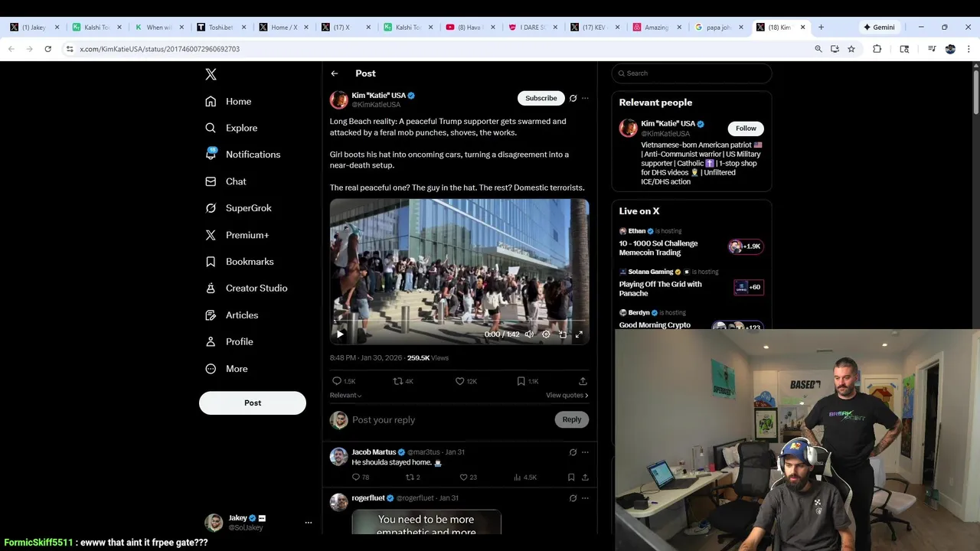Image resolution: width=980 pixels, height=551 pixels.
Task: Open Notifications in the sidebar
Action: pos(243,155)
